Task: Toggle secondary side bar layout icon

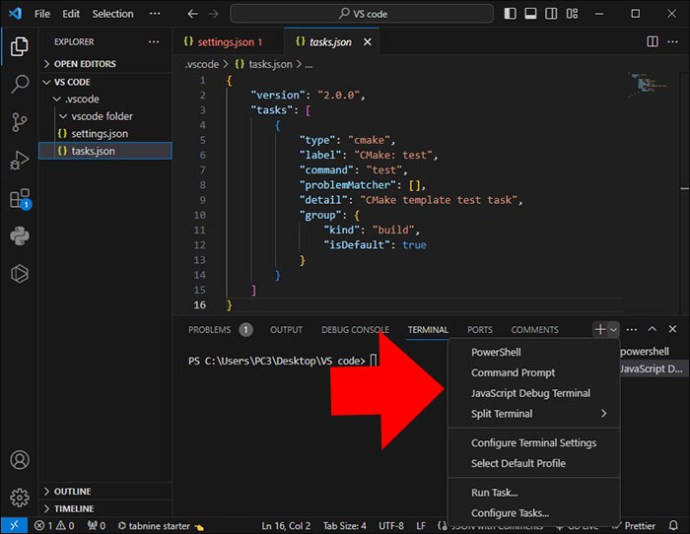Action: (551, 14)
